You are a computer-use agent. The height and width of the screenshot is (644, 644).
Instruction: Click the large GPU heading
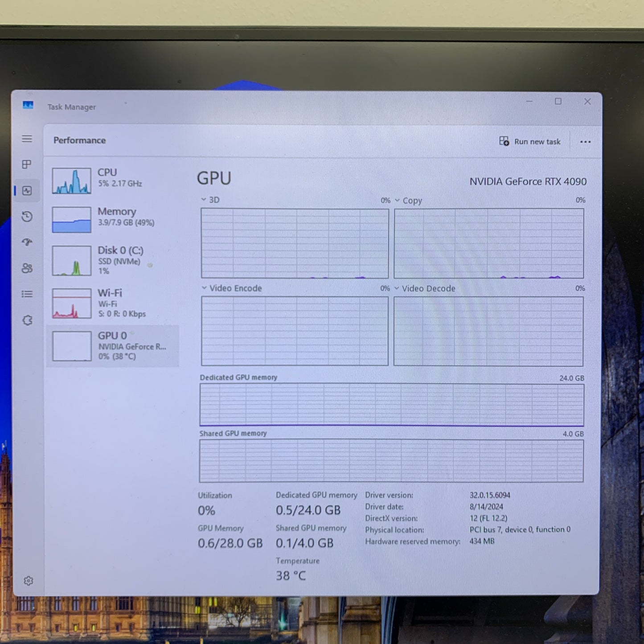tap(214, 179)
